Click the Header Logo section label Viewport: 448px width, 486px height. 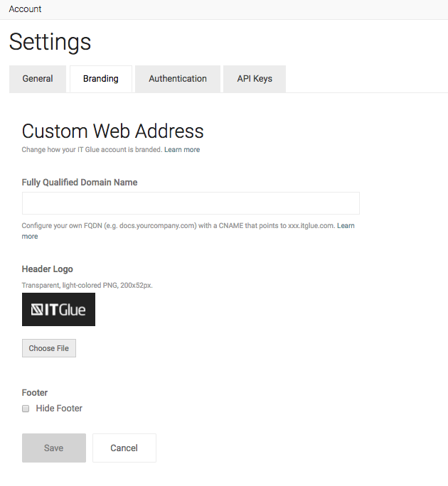pos(48,269)
